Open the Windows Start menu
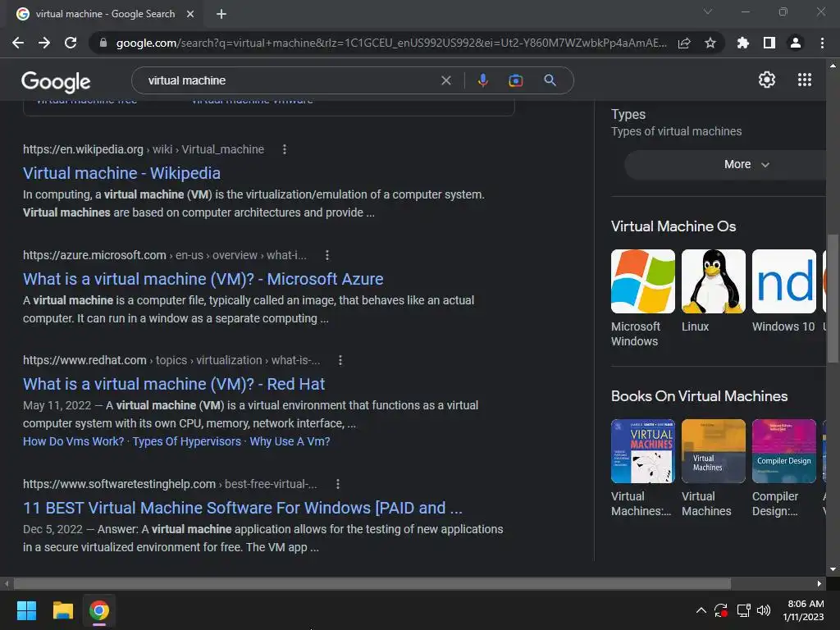 [26, 610]
